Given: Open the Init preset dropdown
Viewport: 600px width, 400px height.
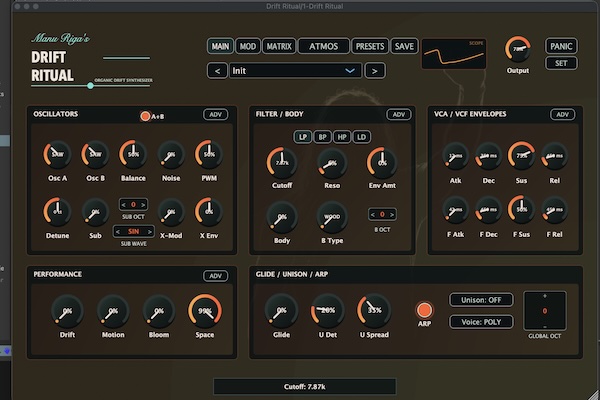Looking at the screenshot, I should click(295, 71).
